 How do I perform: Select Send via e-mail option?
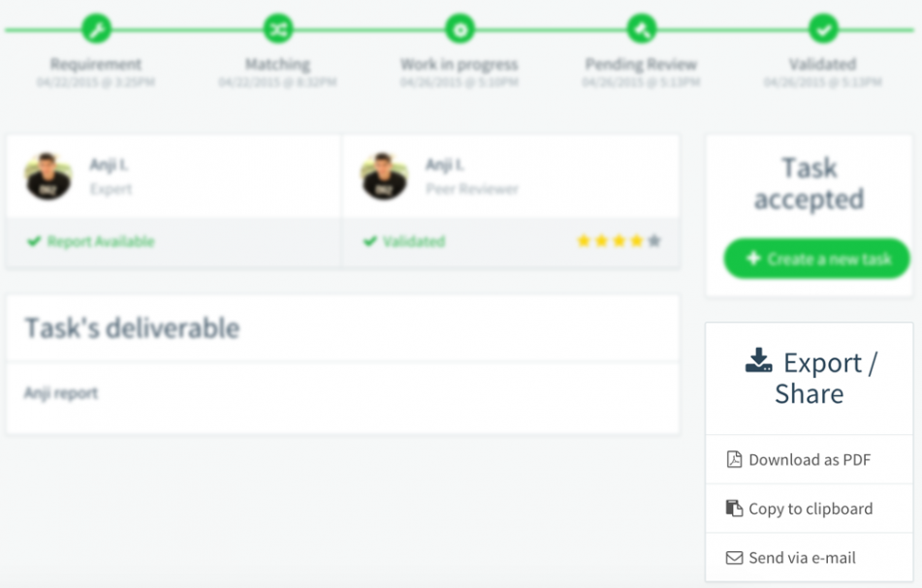coord(810,557)
